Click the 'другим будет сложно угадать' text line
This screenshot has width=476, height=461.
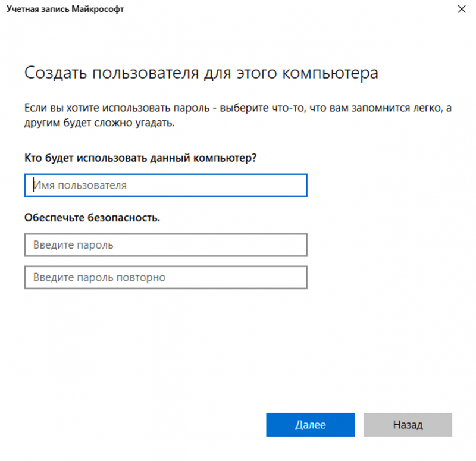99,123
